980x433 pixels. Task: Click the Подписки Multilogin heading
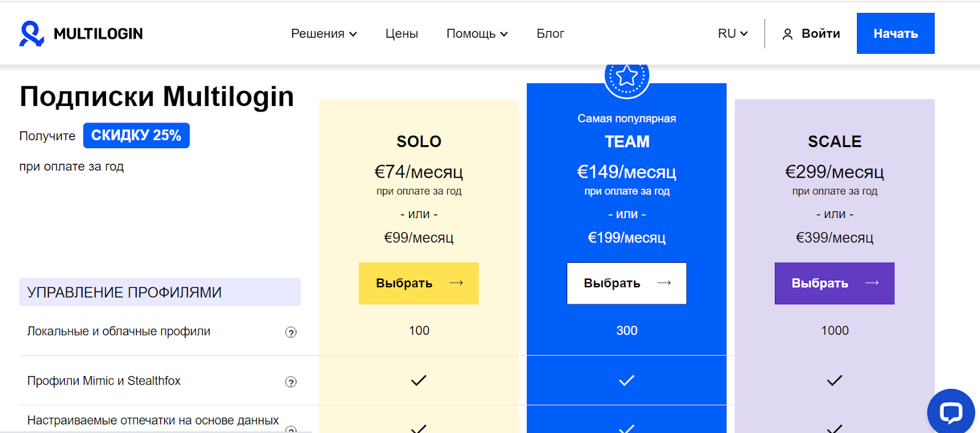(x=157, y=97)
